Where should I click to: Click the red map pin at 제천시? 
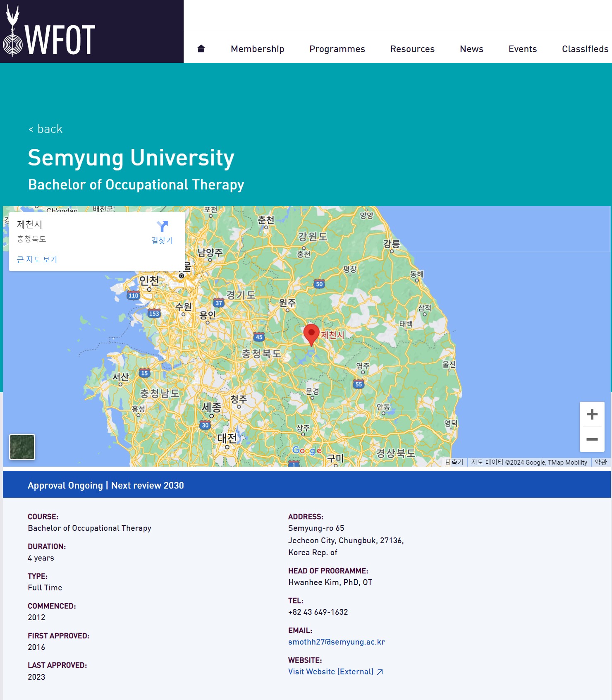tap(311, 335)
